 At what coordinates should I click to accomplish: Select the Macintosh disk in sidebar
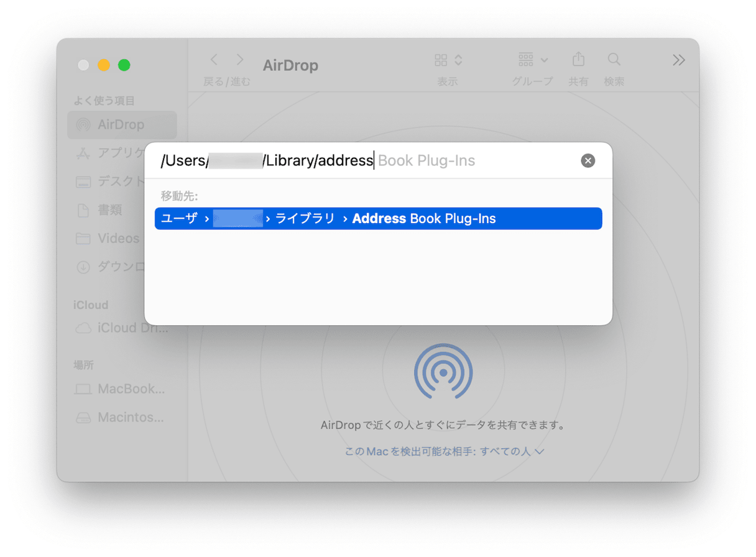click(131, 418)
